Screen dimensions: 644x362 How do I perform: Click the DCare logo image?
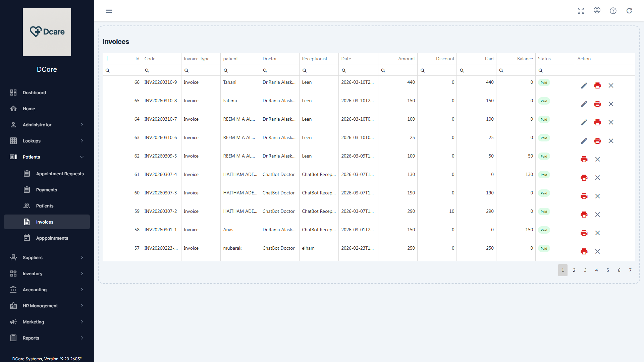click(x=47, y=32)
